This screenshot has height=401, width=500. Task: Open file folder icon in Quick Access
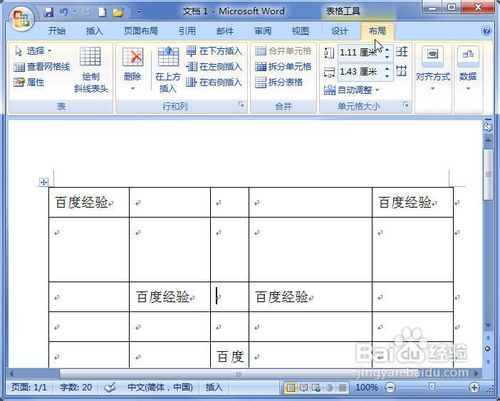[x=118, y=13]
